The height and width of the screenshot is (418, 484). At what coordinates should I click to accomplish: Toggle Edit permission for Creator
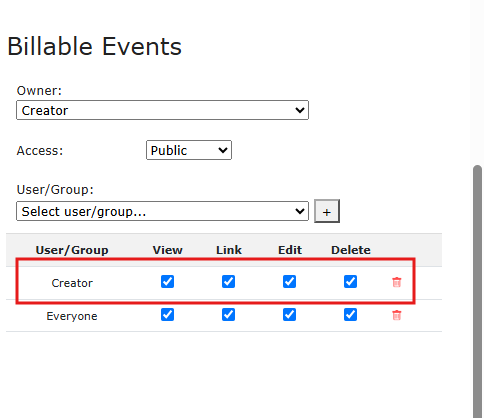click(289, 282)
